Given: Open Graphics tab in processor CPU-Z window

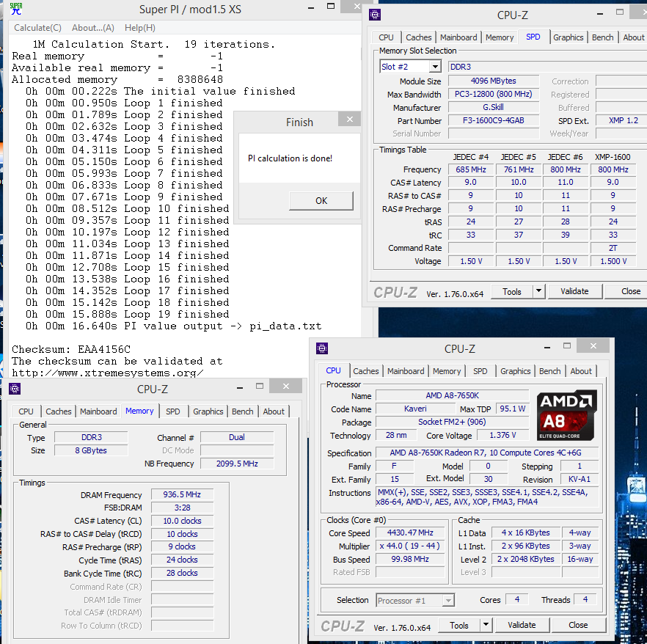Looking at the screenshot, I should coord(516,371).
